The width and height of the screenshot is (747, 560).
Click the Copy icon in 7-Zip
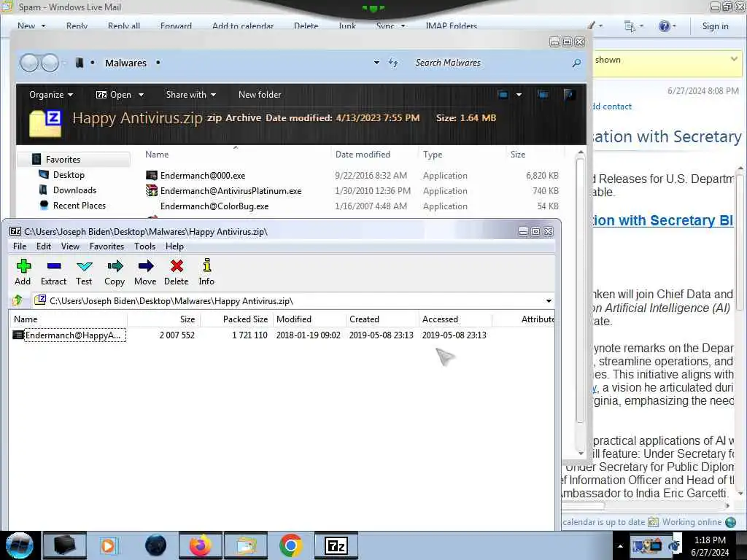point(115,266)
